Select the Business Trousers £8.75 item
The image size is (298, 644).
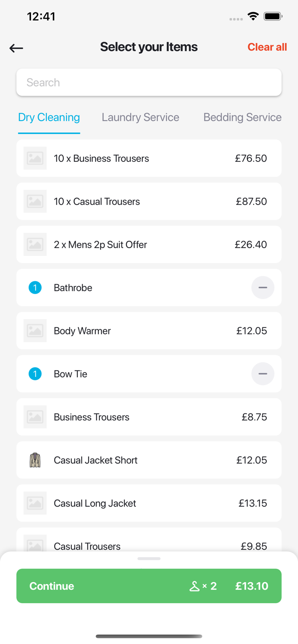[149, 417]
